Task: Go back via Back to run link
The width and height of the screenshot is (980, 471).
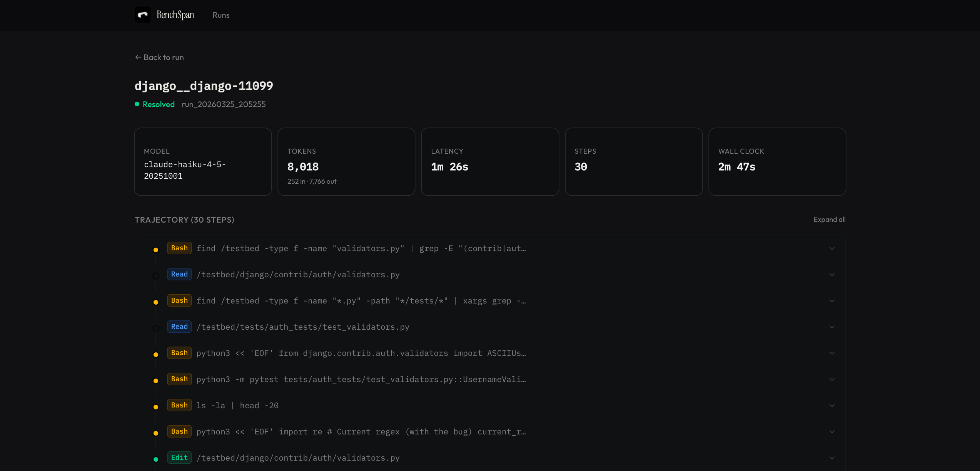Action: [159, 57]
